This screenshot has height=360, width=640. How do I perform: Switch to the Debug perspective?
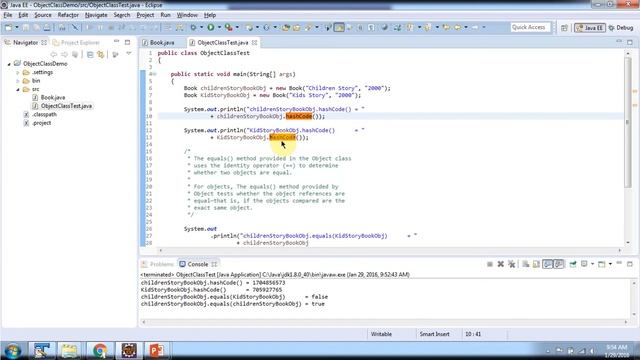pos(620,28)
